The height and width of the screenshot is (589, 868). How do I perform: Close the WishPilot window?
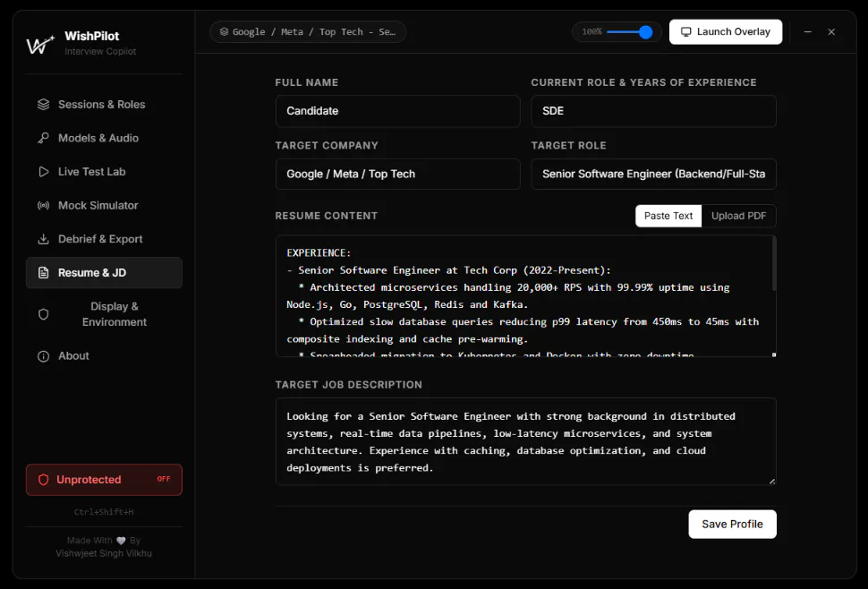pyautogui.click(x=831, y=31)
